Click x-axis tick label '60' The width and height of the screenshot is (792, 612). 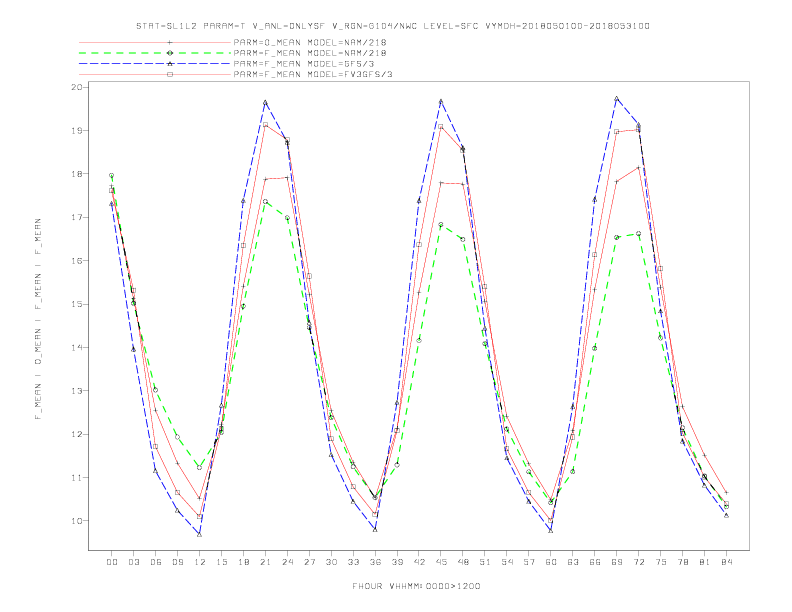[551, 562]
